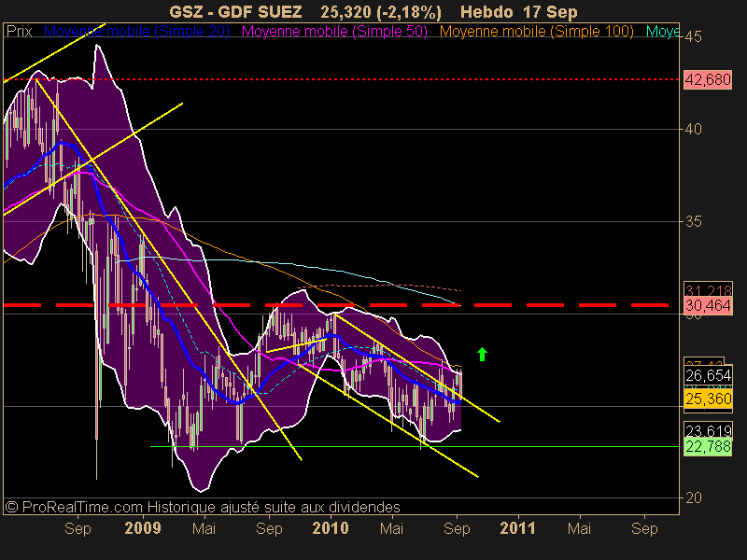Select Moyenne mobile (Simple 50) legend

pos(334,32)
